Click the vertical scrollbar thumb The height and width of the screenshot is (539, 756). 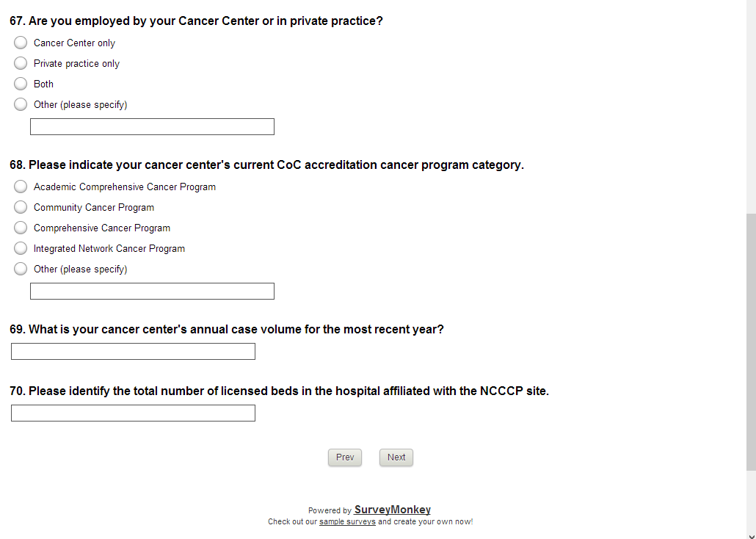pyautogui.click(x=750, y=341)
